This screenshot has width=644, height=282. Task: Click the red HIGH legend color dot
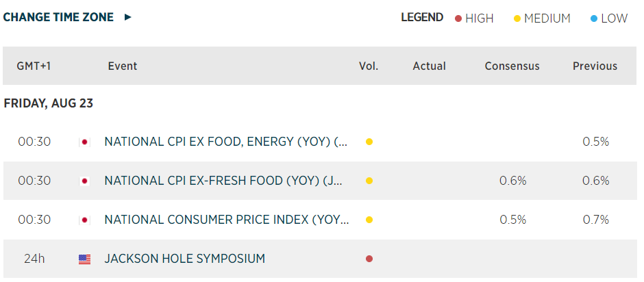coord(458,18)
